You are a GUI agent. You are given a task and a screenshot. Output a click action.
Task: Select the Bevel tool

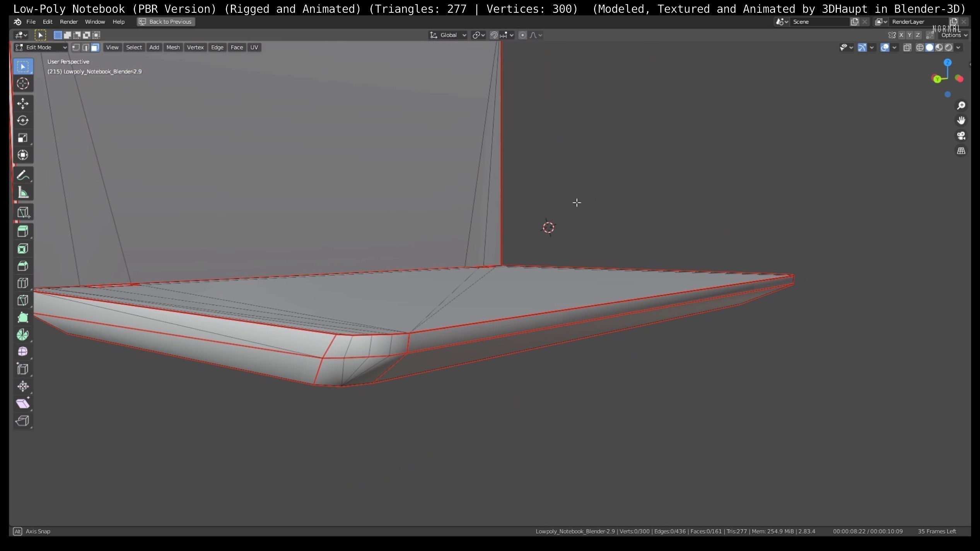point(23,266)
